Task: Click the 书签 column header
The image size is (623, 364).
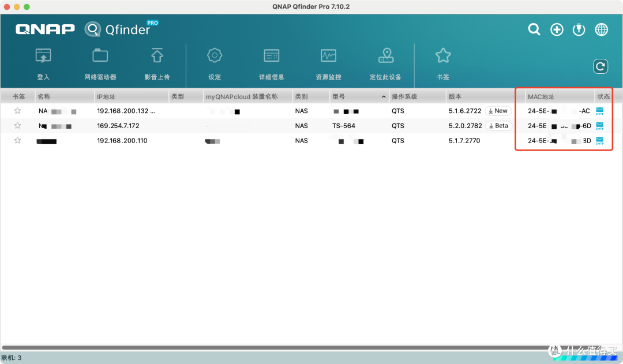Action: coord(18,96)
